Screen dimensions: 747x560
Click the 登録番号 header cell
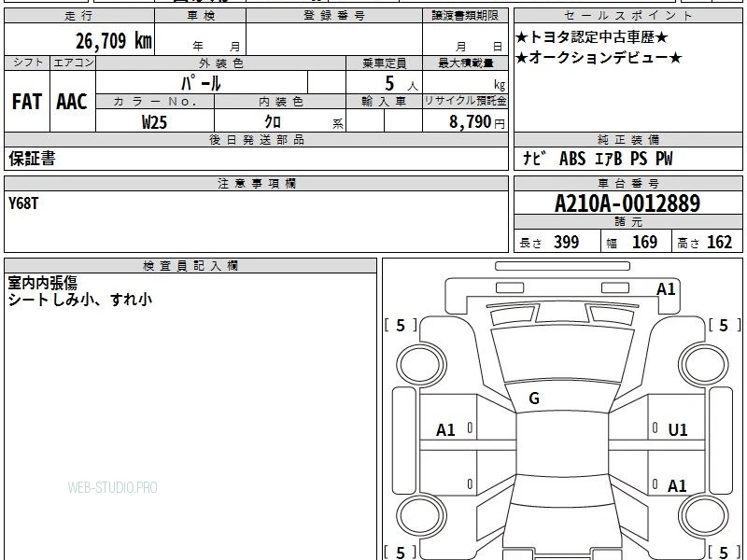(x=334, y=16)
